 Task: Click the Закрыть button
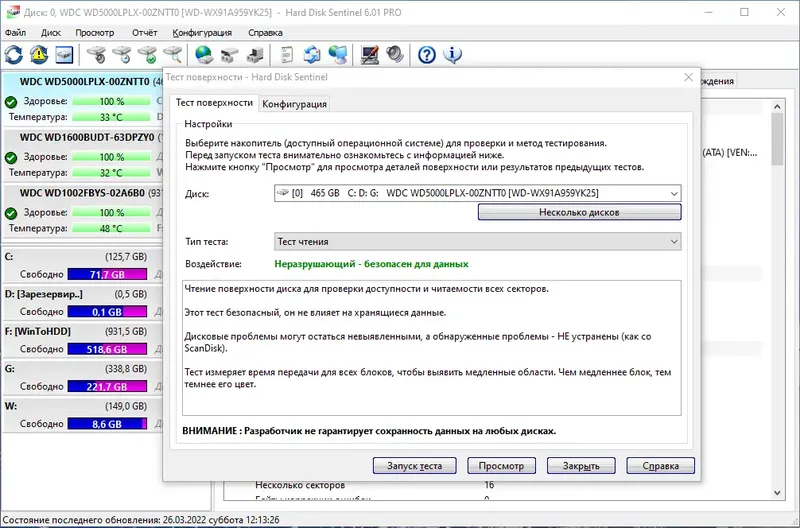581,466
